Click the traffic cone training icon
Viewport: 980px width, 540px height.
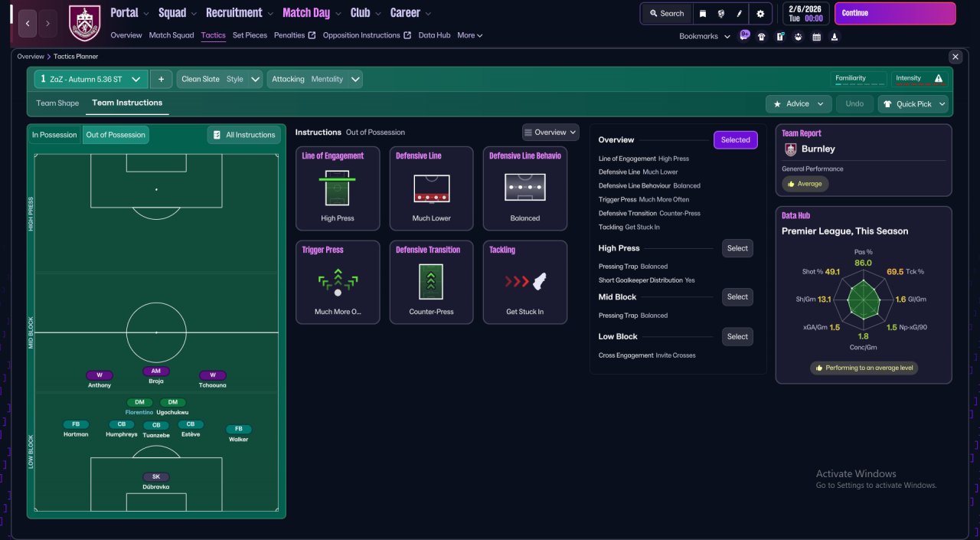tap(834, 36)
